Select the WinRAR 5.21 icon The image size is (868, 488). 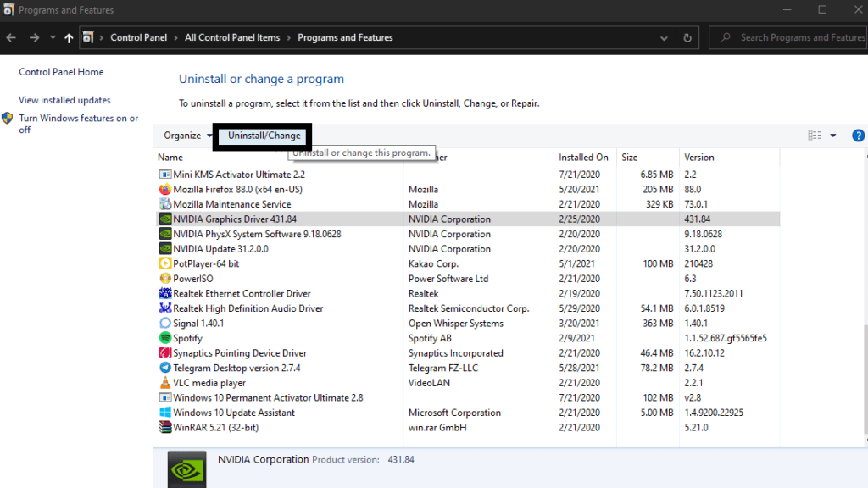click(x=165, y=427)
